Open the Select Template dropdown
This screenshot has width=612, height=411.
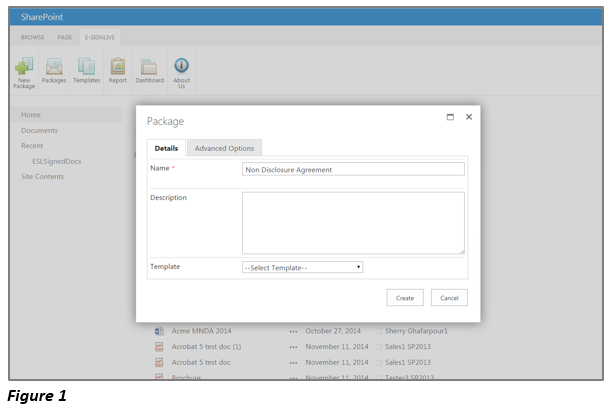(x=302, y=267)
